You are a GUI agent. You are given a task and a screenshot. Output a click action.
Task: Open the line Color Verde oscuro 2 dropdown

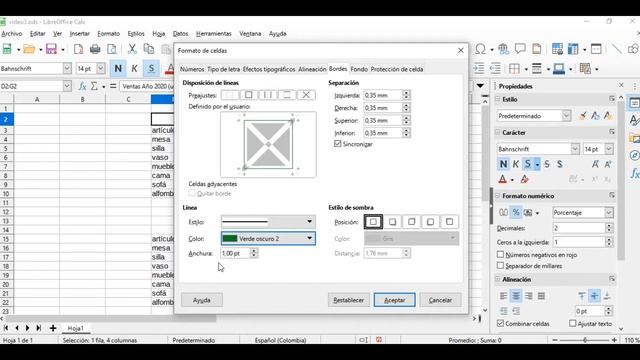point(268,238)
